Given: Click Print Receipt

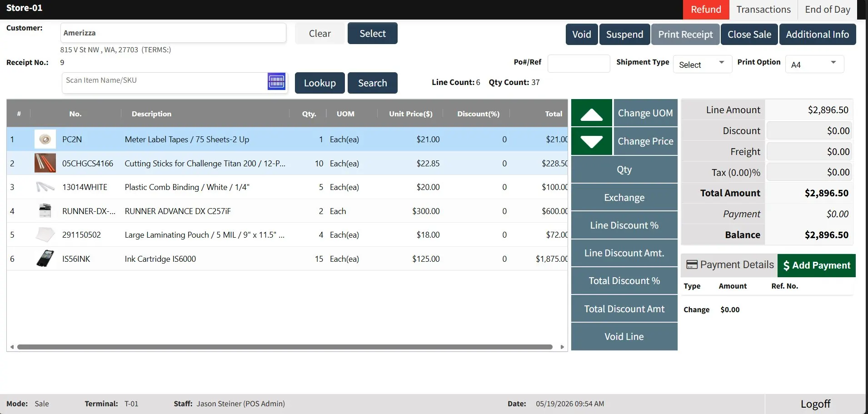Looking at the screenshot, I should click(x=685, y=35).
